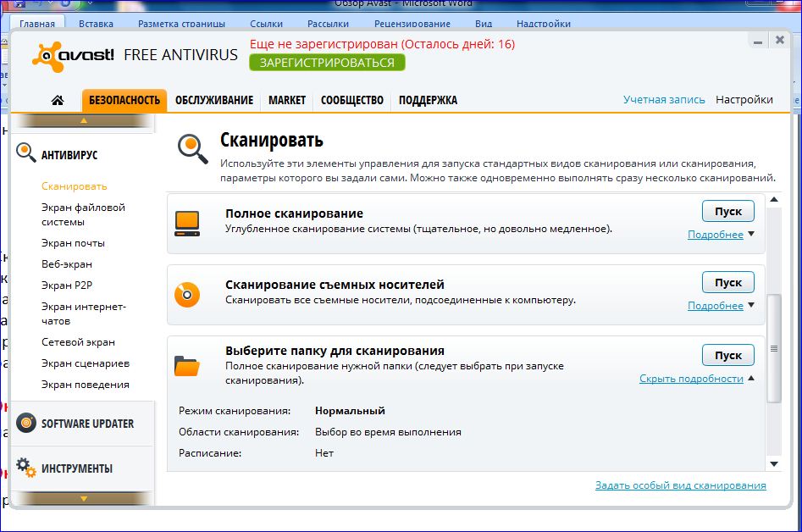Click Подробнее link for Полное сканирование

(x=715, y=235)
